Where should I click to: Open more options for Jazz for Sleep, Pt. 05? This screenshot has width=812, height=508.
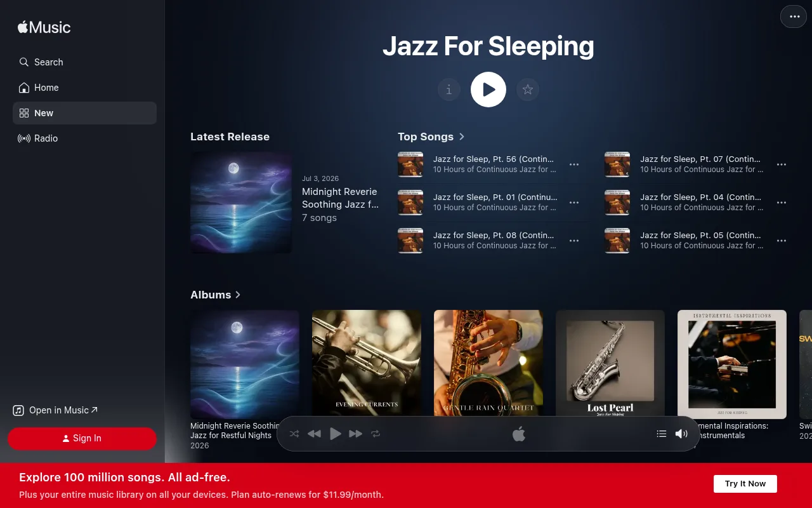[x=782, y=241]
